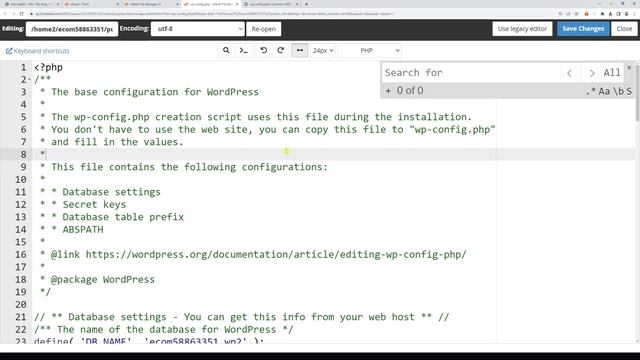The image size is (640, 360).
Task: Toggle search in selection S option
Action: point(629,91)
